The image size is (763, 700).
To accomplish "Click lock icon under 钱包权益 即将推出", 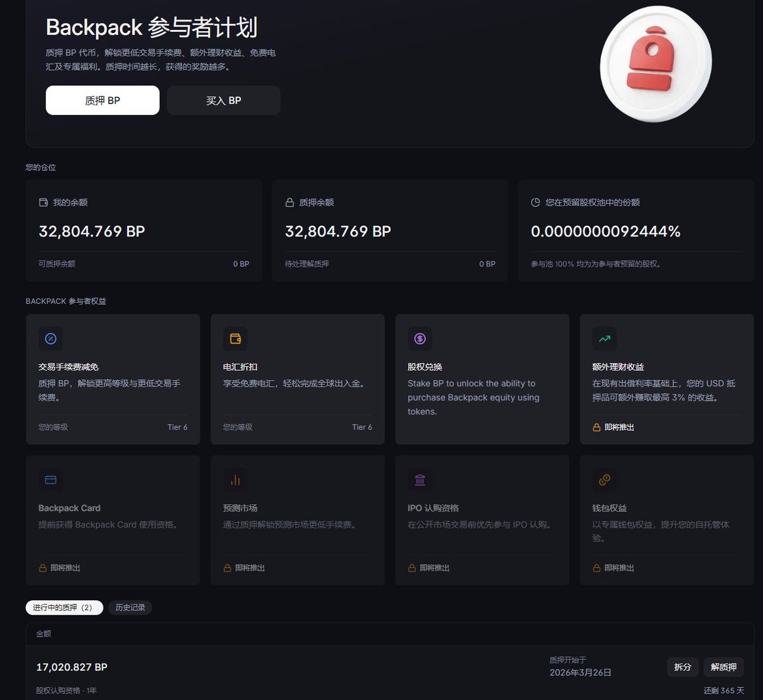I will (596, 568).
